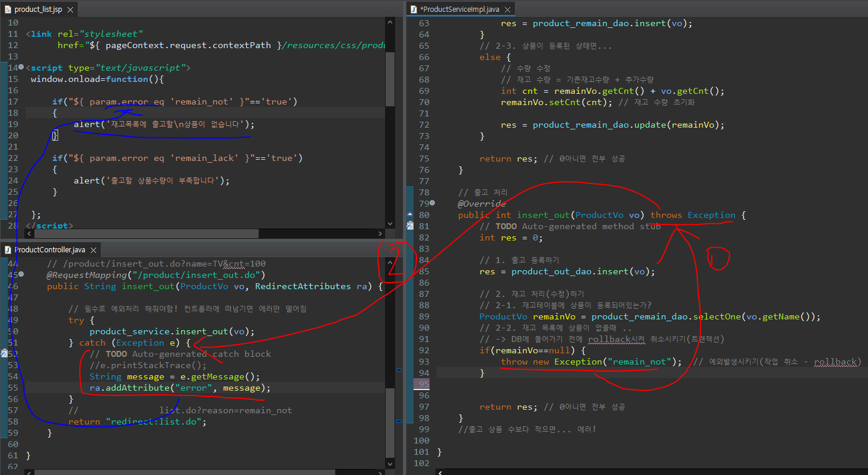Click the product_list.jsp horizontal scrollbar thumb

point(148,233)
